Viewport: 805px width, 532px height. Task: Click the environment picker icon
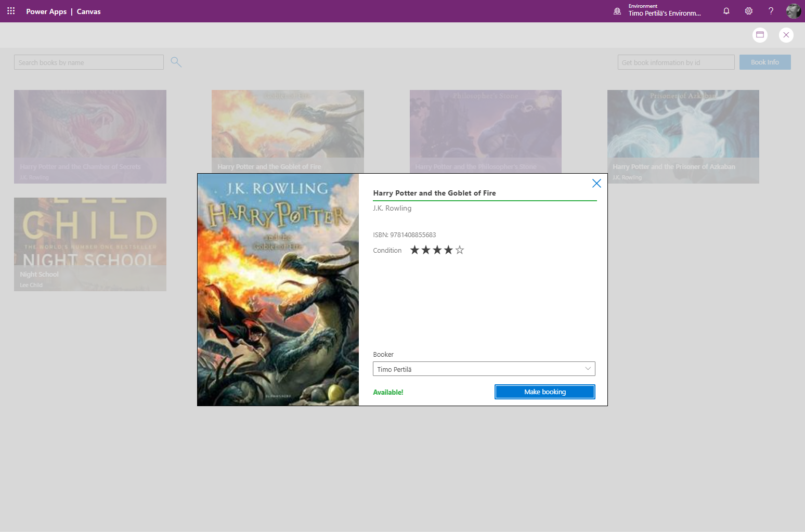pyautogui.click(x=617, y=11)
